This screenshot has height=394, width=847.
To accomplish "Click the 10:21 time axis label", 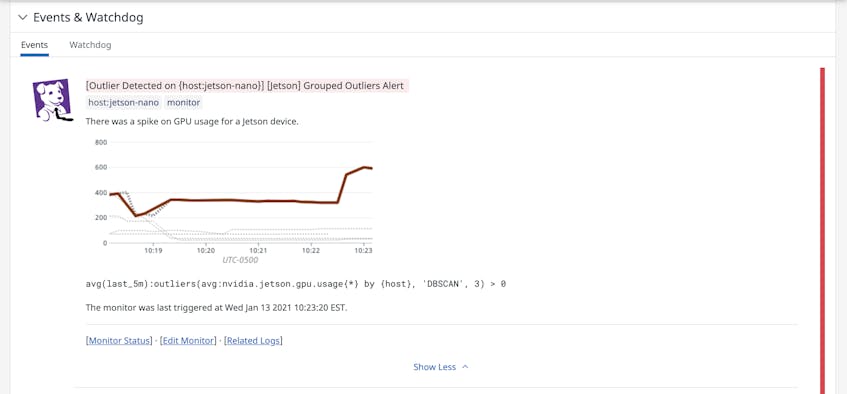I will click(x=258, y=251).
